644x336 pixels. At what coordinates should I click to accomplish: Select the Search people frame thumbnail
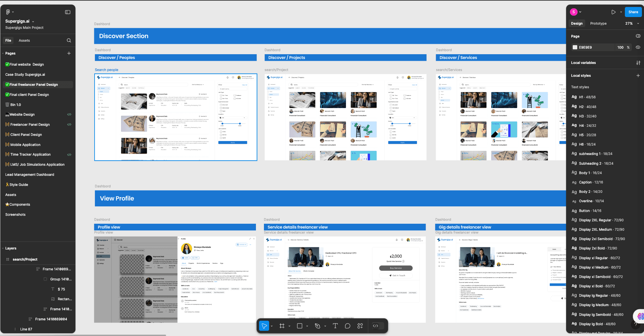(176, 117)
